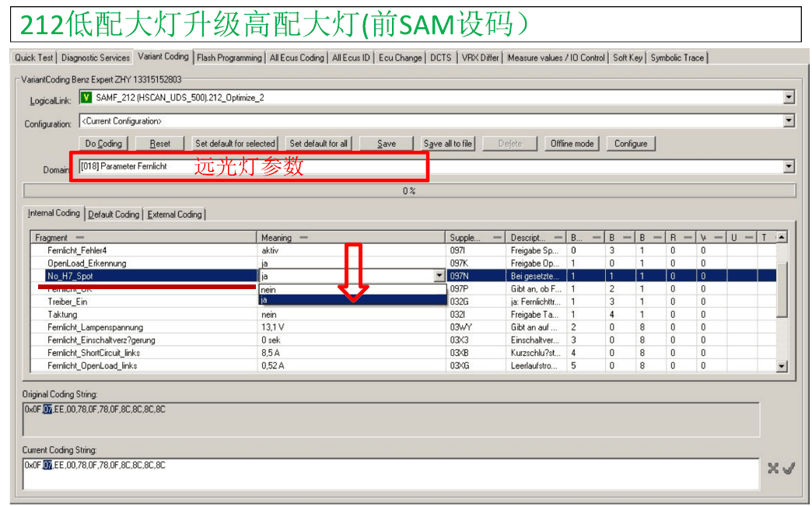
Task: Go to the Diagnostic Services tab
Action: pyautogui.click(x=96, y=58)
